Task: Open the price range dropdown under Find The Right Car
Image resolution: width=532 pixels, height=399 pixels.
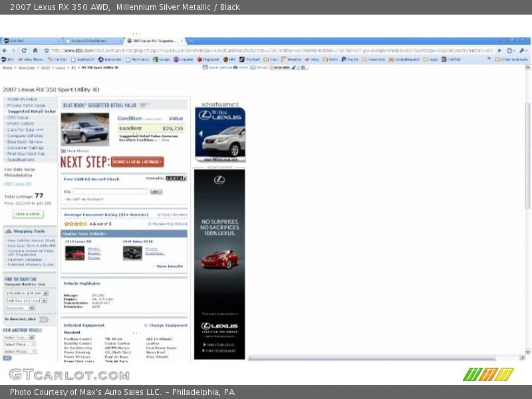Action: (27, 293)
